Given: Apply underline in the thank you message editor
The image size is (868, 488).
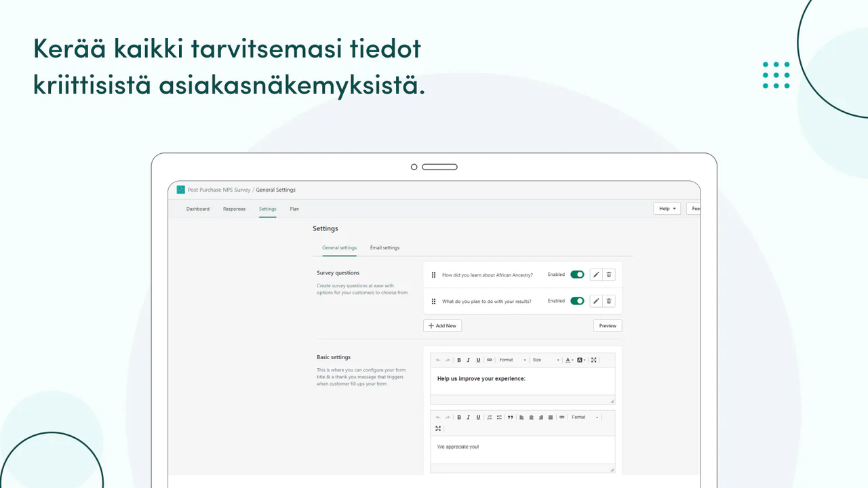Looking at the screenshot, I should pyautogui.click(x=478, y=418).
